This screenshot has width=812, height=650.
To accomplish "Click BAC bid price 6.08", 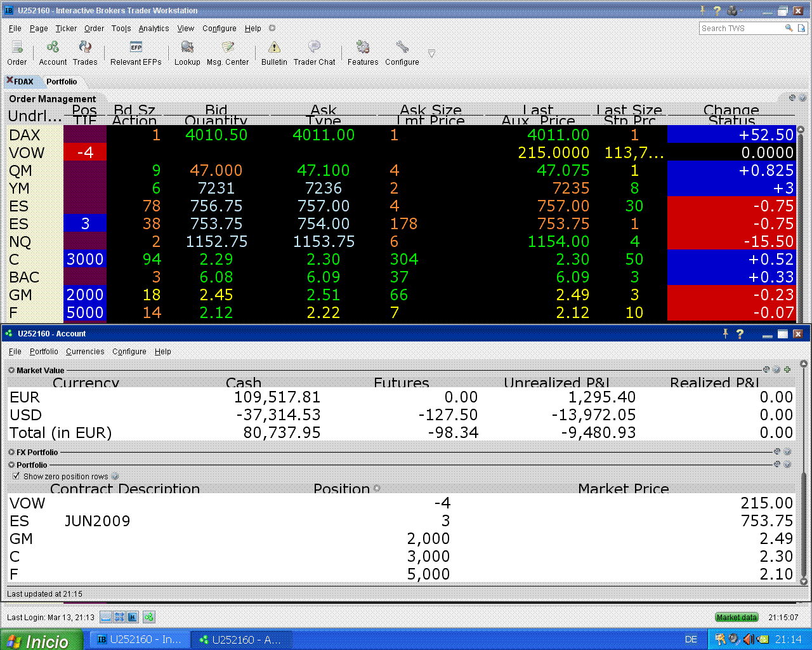I will [x=216, y=277].
